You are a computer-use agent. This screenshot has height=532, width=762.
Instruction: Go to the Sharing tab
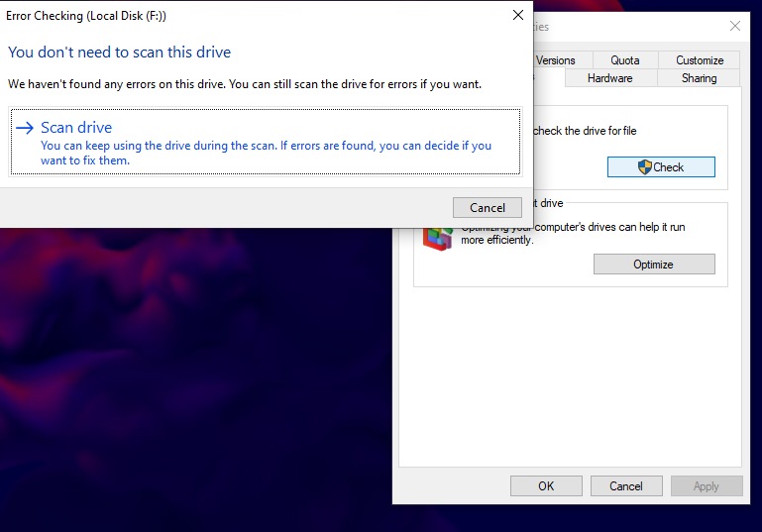(699, 78)
